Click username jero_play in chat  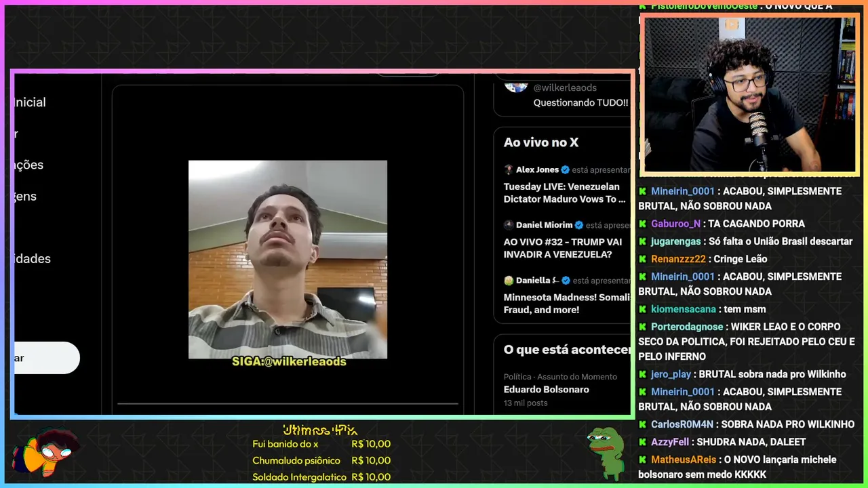pyautogui.click(x=671, y=374)
